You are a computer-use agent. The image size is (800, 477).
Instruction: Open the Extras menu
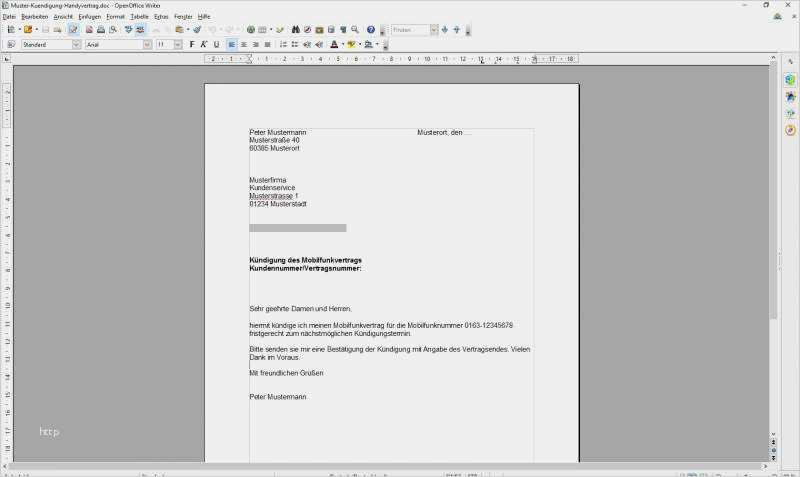pyautogui.click(x=161, y=17)
